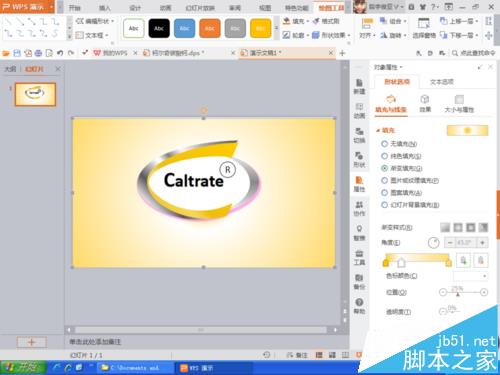Click the Selection Pane (选择窗格) icon

[424, 23]
